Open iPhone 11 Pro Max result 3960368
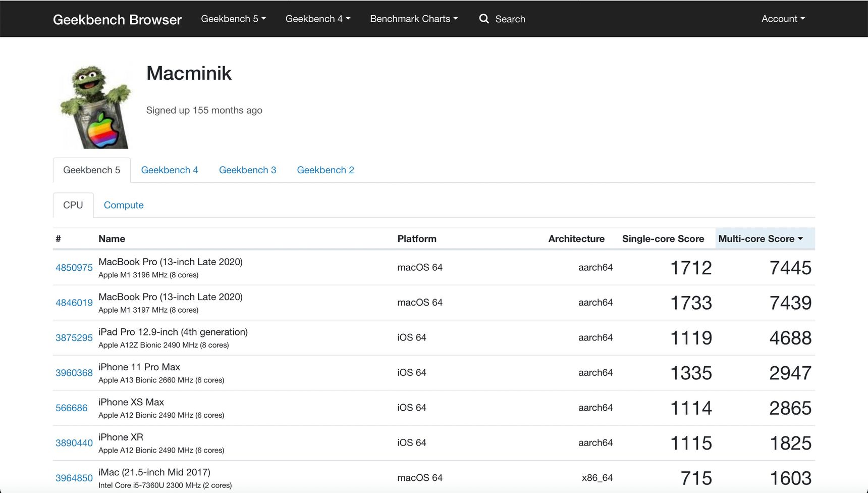Screen dimensions: 868x493 [74, 373]
